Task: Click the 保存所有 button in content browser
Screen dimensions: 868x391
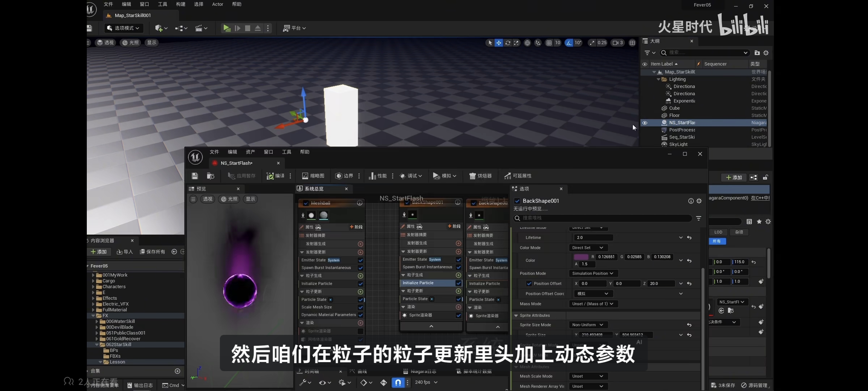Action: [153, 252]
